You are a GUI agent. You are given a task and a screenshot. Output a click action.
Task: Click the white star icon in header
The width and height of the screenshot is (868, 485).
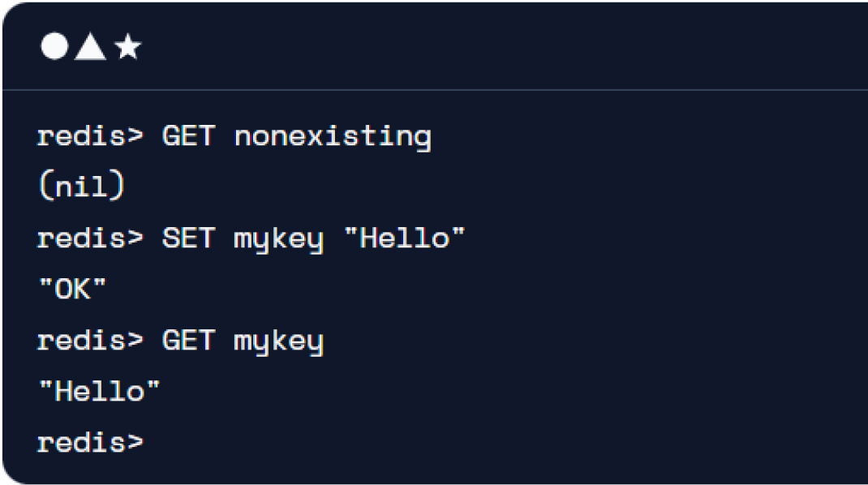(x=128, y=46)
